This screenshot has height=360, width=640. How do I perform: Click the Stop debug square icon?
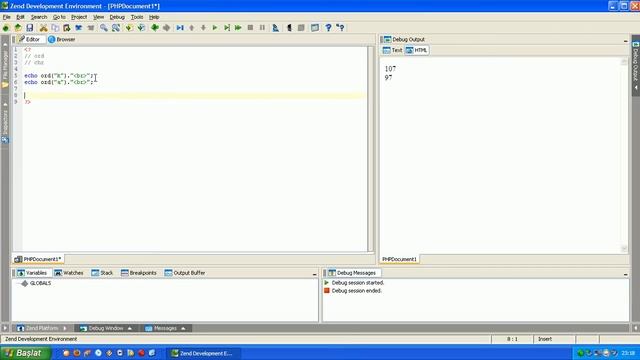250,28
